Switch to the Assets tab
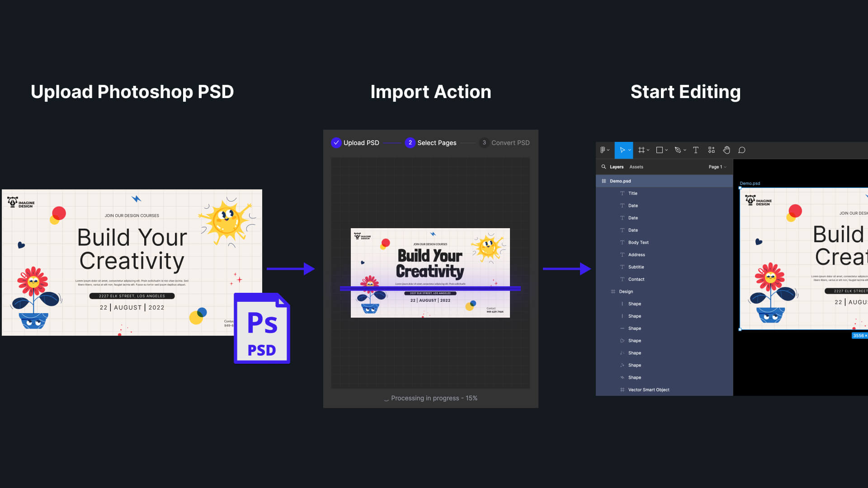This screenshot has width=868, height=488. click(x=636, y=167)
